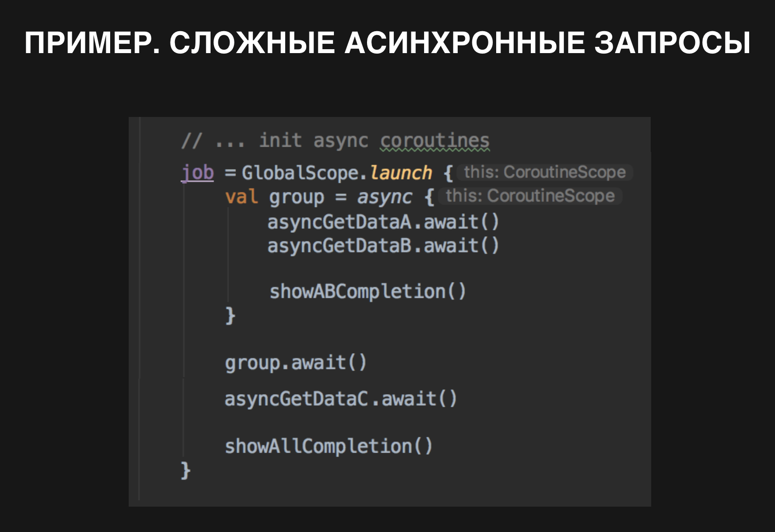This screenshot has width=775, height=532.
Task: Click the first "this: CoroutineScope" hint after launch
Action: click(545, 172)
